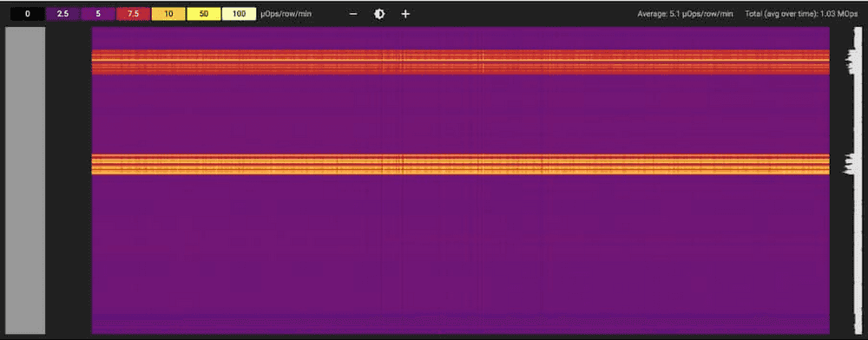The width and height of the screenshot is (868, 340).
Task: Select the 2.5 purple legend swatch
Action: [x=62, y=14]
